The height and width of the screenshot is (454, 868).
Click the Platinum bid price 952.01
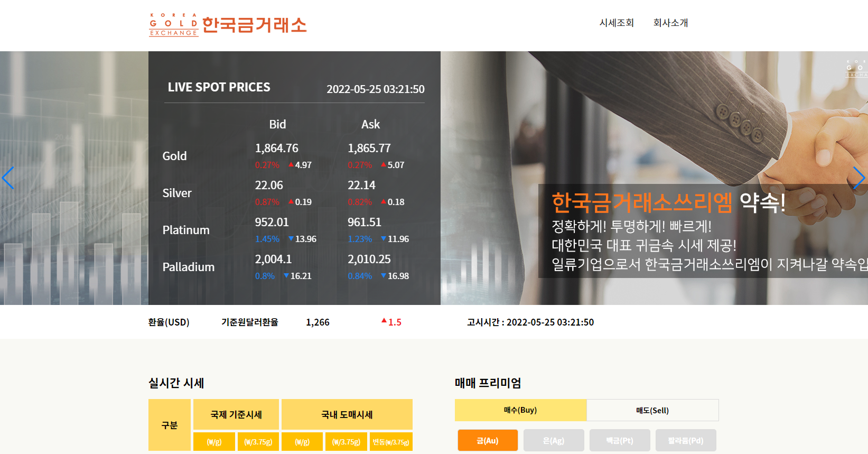272,223
